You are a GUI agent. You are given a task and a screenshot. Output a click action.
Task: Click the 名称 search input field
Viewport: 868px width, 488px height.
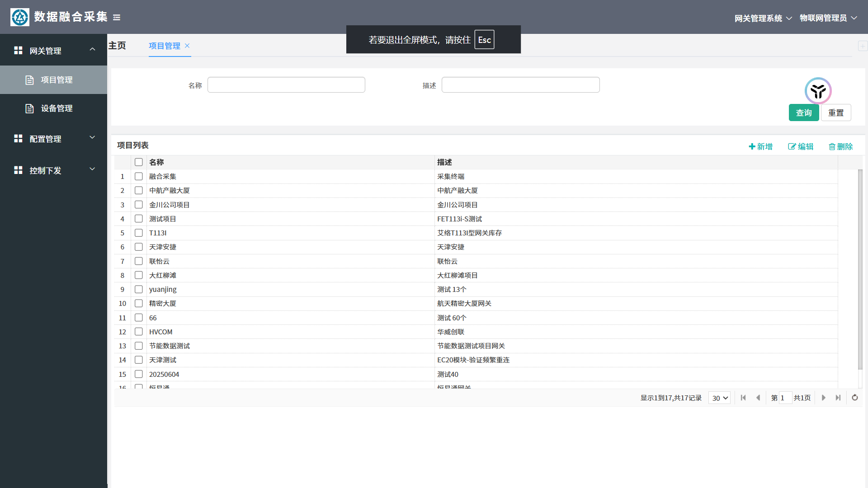pos(286,85)
